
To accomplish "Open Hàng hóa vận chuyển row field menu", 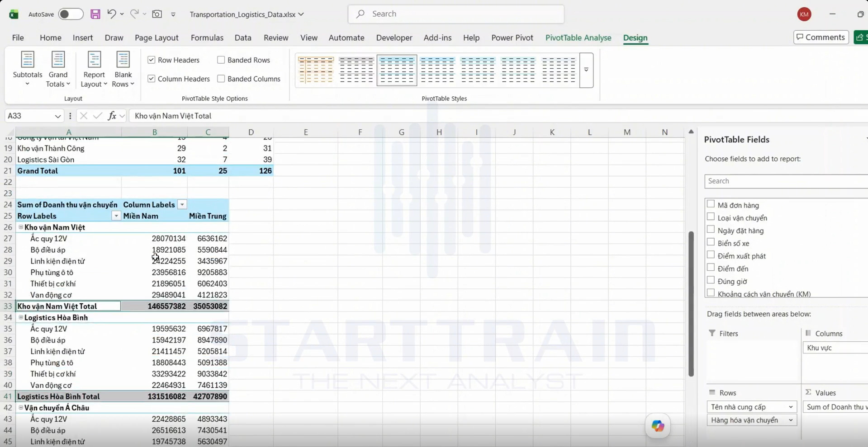I will coord(791,420).
